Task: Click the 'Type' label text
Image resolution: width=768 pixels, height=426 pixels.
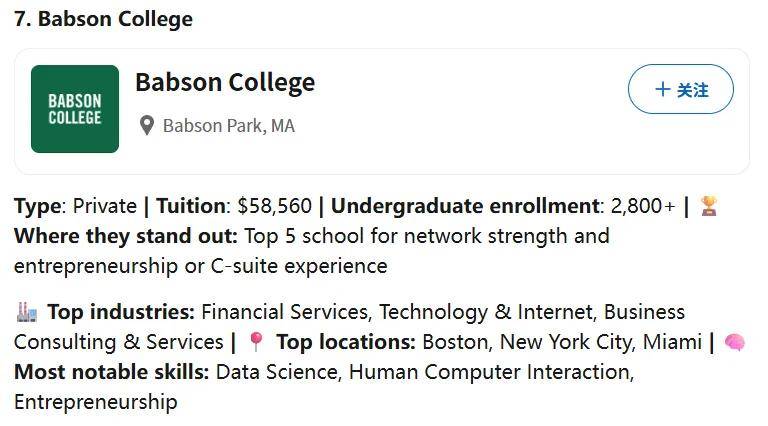Action: point(38,207)
